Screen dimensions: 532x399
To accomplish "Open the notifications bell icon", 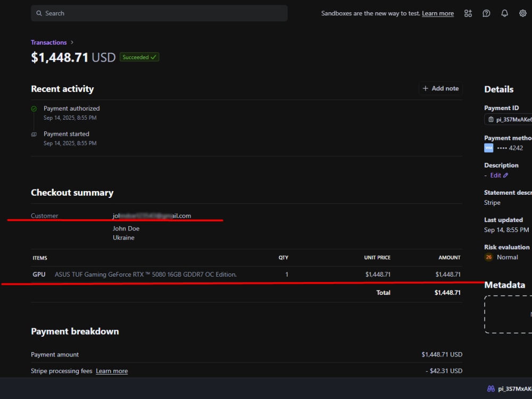I will pos(504,13).
